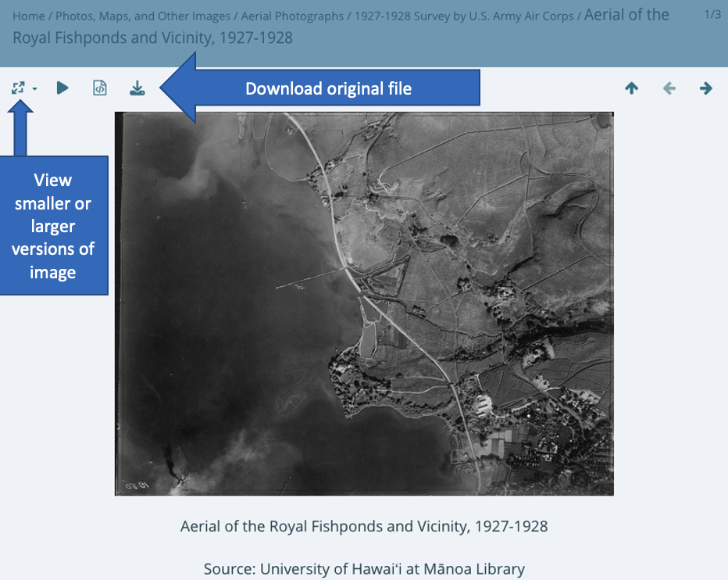Open Photos, Maps, and Other Images breadcrumb
Screen dimensions: 728x580
click(x=143, y=16)
